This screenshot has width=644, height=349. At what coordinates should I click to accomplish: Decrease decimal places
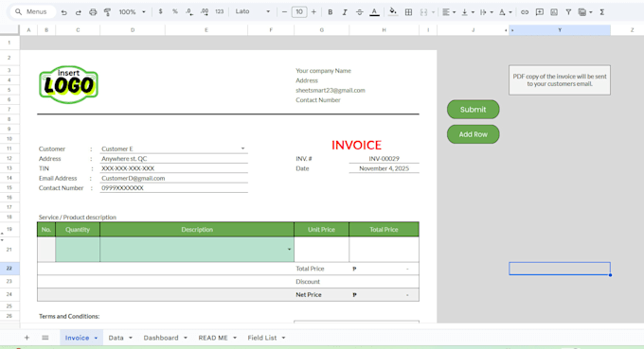[x=189, y=12]
